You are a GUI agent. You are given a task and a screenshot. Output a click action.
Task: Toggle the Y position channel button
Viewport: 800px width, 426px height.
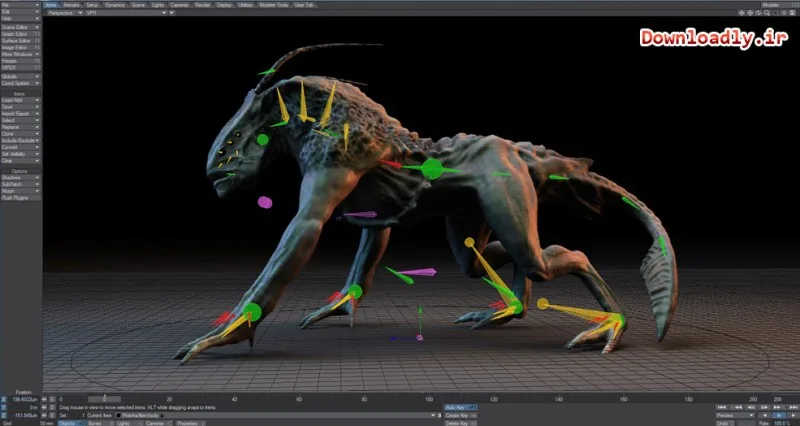pos(4,408)
